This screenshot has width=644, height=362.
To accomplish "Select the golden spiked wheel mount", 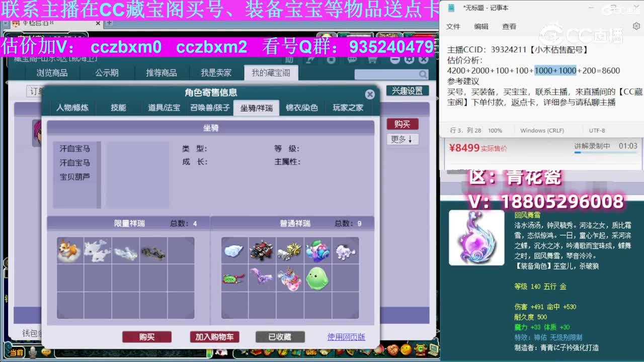I will (x=289, y=250).
